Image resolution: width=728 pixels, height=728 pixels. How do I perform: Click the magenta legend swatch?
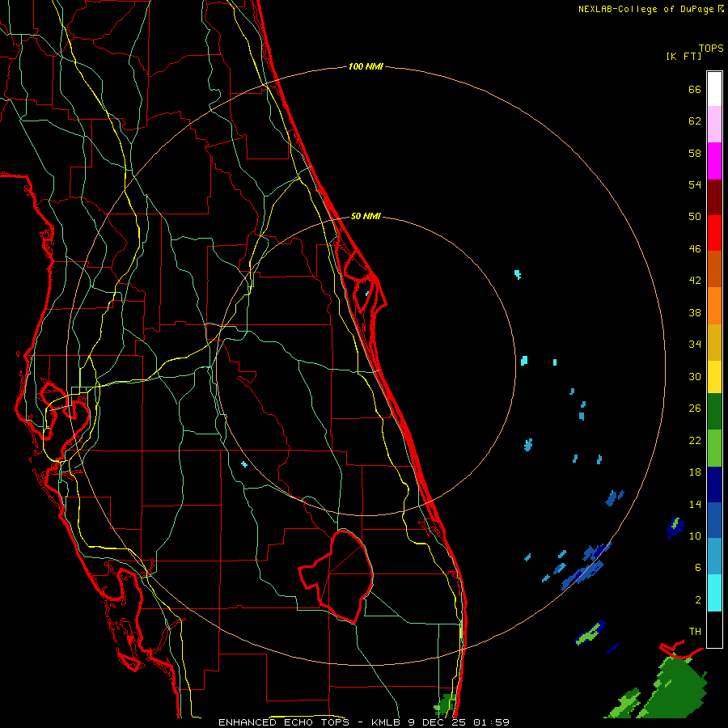pyautogui.click(x=714, y=161)
